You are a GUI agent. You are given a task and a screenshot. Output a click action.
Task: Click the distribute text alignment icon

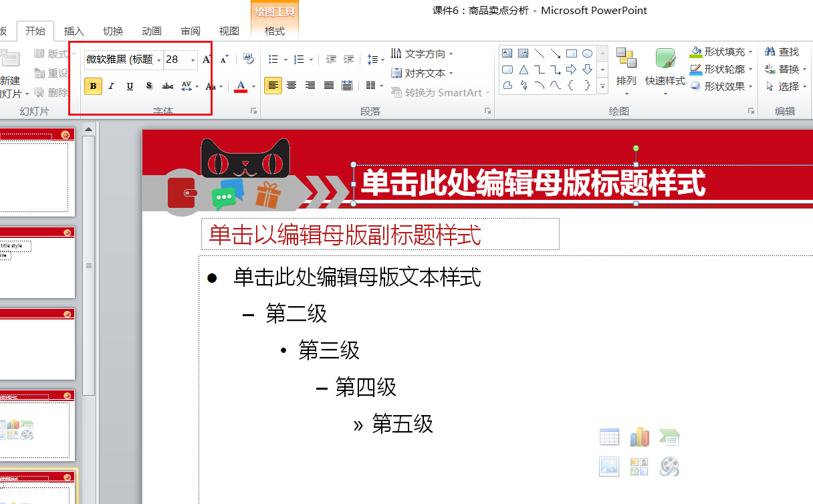[347, 86]
